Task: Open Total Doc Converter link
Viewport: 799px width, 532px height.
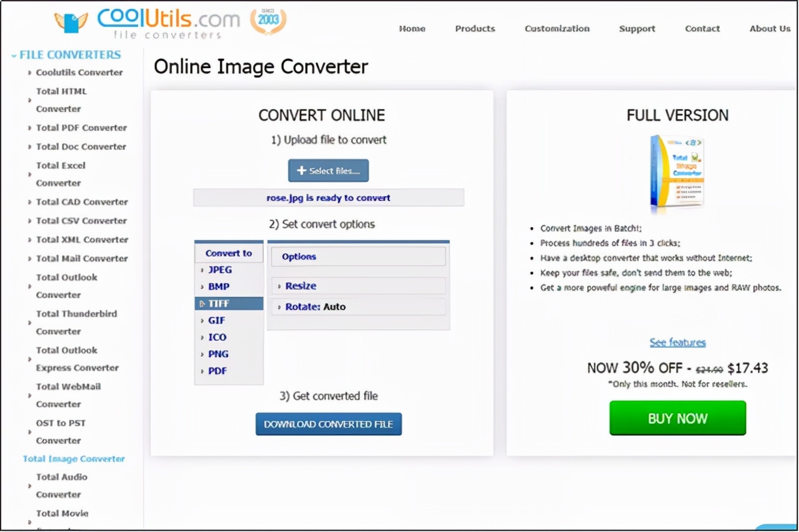Action: (81, 146)
